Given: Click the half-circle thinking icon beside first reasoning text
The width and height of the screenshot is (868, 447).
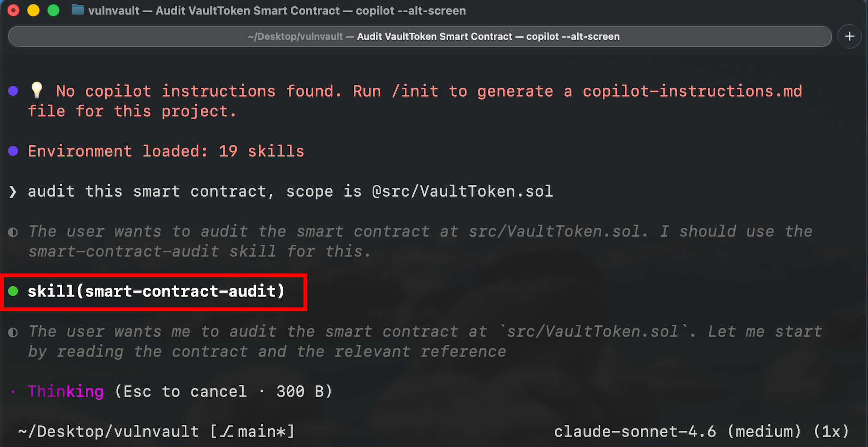Looking at the screenshot, I should tap(13, 232).
